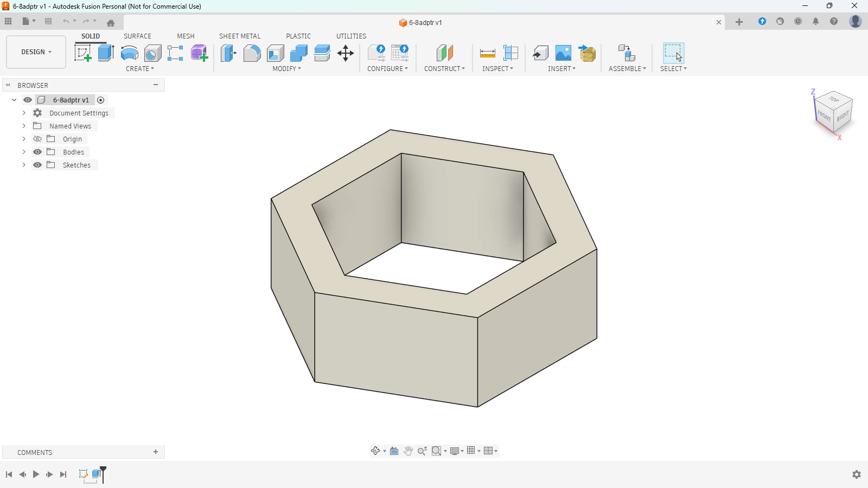Open the Measure tool icon
This screenshot has height=488, width=868.
(488, 53)
